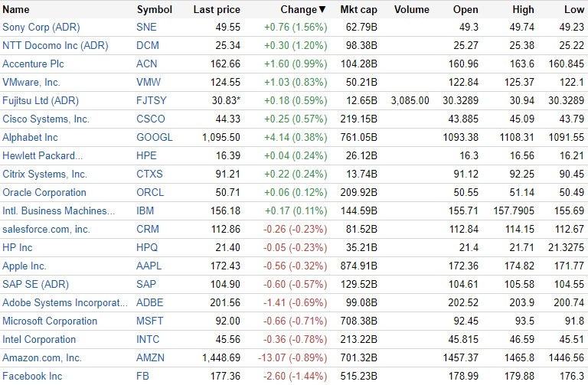Image resolution: width=588 pixels, height=385 pixels.
Task: Click the Symbol column header
Action: pos(154,10)
